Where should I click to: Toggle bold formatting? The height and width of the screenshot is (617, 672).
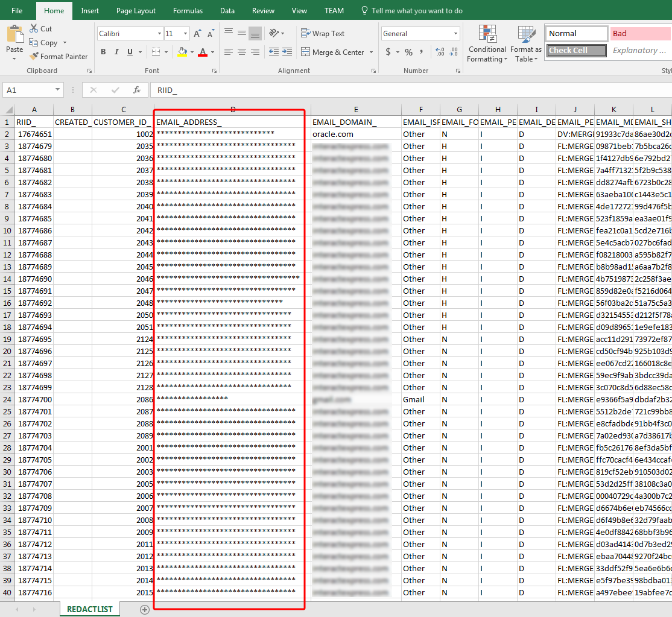click(x=103, y=52)
